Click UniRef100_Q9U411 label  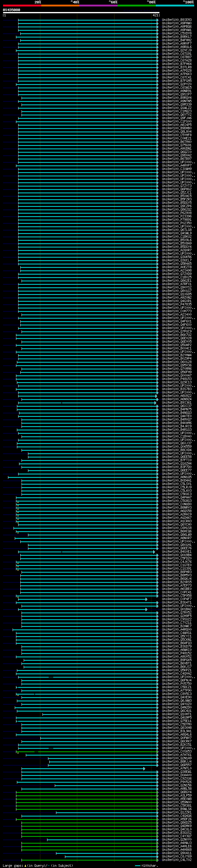click(x=177, y=853)
